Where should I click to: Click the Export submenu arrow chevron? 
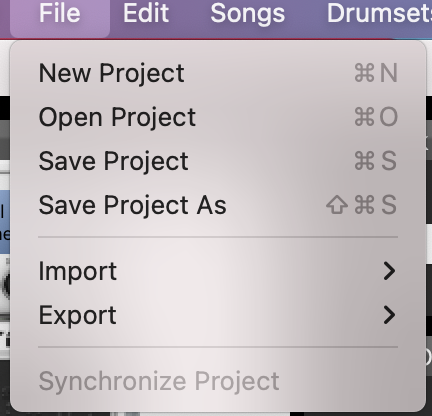(389, 315)
